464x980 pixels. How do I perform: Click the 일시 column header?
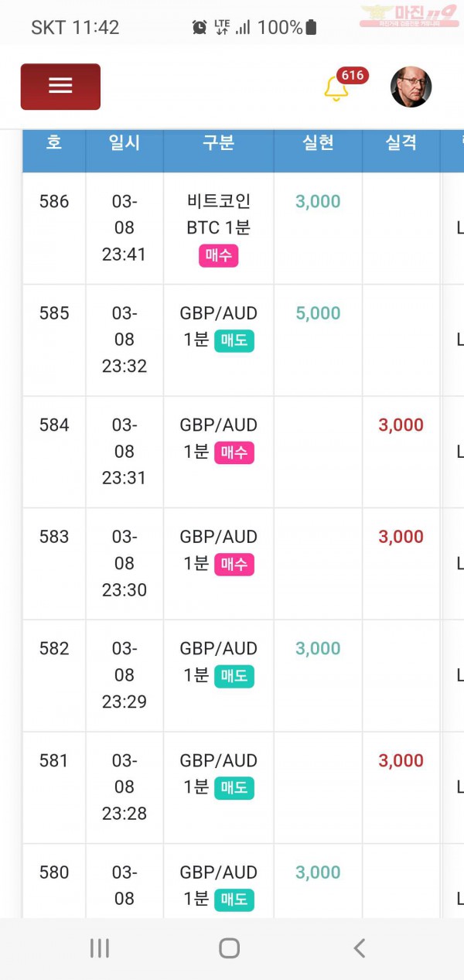pyautogui.click(x=125, y=143)
